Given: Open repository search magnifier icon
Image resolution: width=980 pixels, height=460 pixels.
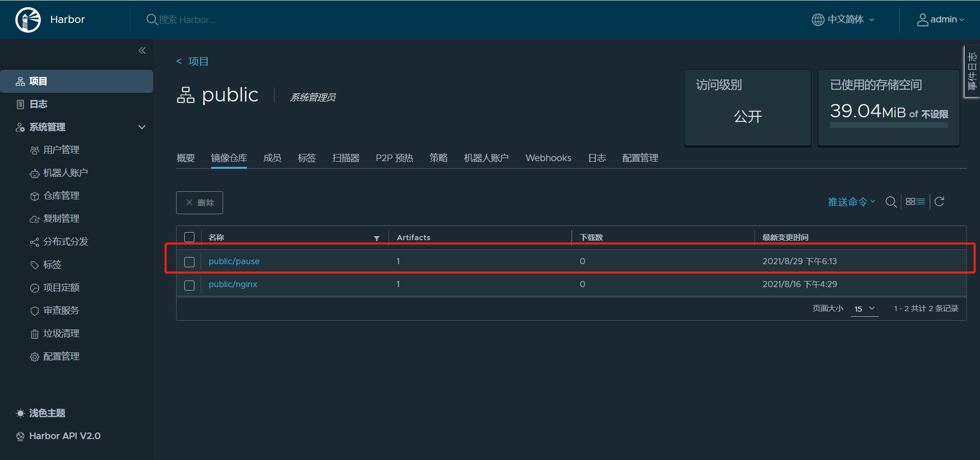Looking at the screenshot, I should pos(891,202).
